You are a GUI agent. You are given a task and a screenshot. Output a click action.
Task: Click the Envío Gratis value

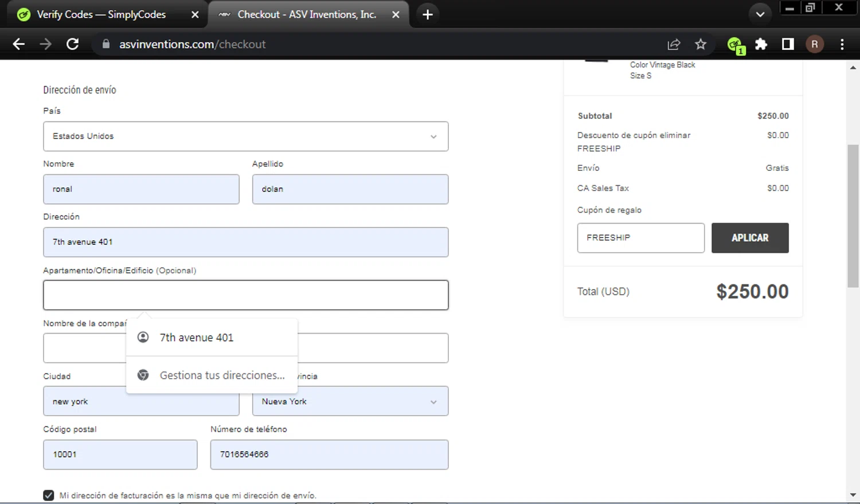(777, 168)
